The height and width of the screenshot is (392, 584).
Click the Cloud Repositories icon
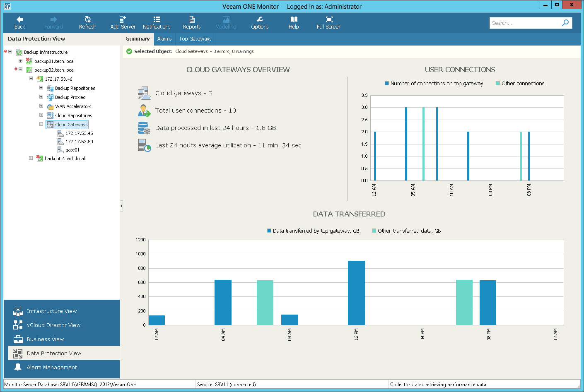pyautogui.click(x=50, y=115)
